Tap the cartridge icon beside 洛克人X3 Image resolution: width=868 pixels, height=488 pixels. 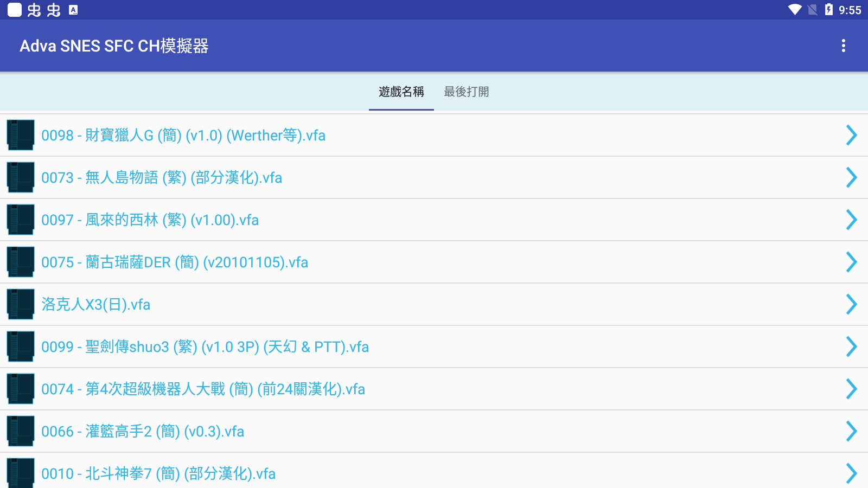20,304
